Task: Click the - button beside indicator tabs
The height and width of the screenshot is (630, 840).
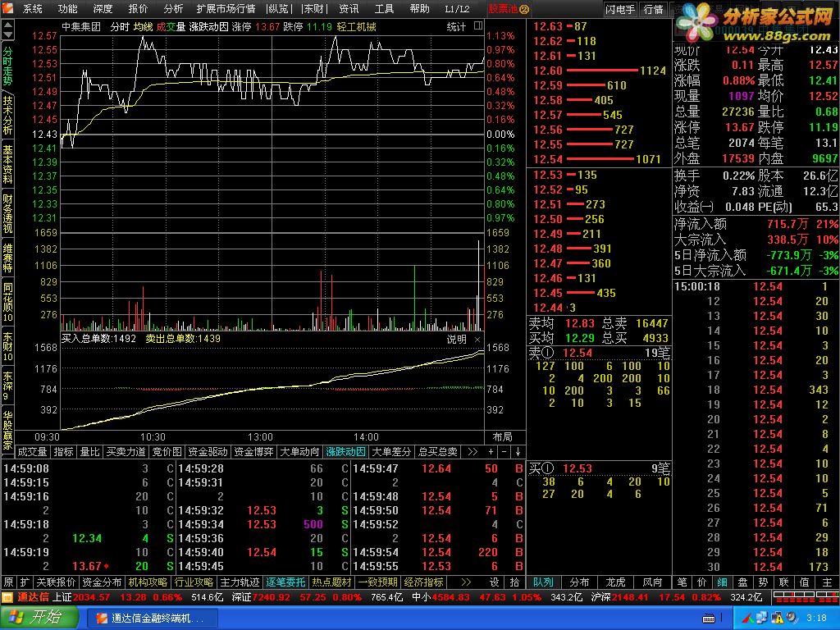Action: tap(504, 452)
